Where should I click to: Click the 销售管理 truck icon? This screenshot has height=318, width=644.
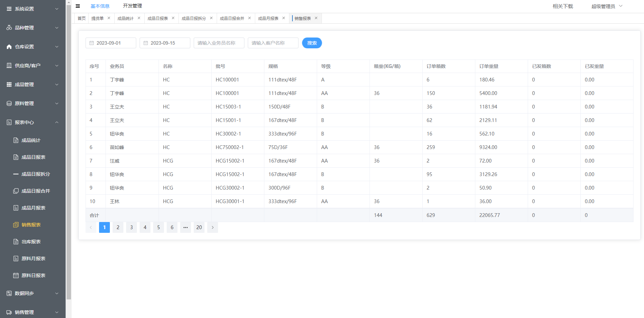coord(9,312)
